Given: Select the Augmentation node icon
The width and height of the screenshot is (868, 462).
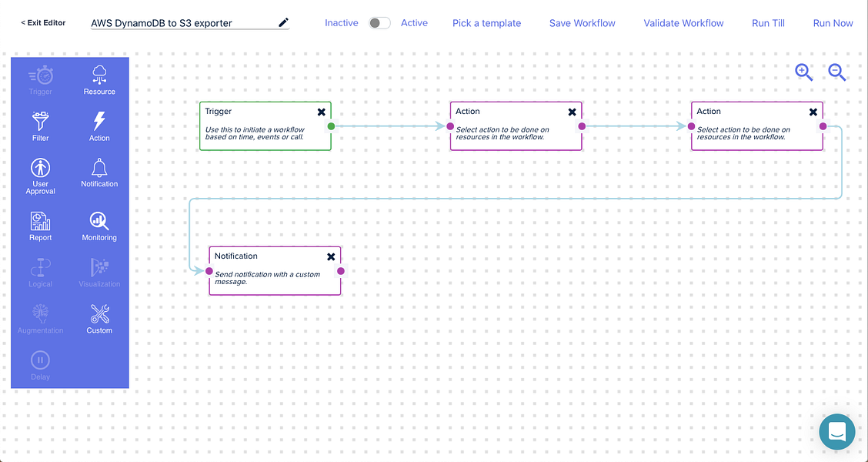Looking at the screenshot, I should click(41, 314).
